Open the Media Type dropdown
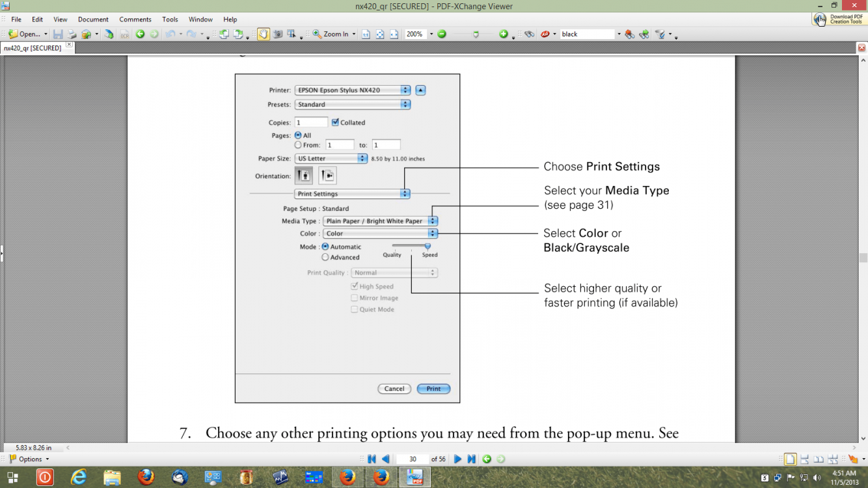Image resolution: width=868 pixels, height=488 pixels. (x=381, y=221)
